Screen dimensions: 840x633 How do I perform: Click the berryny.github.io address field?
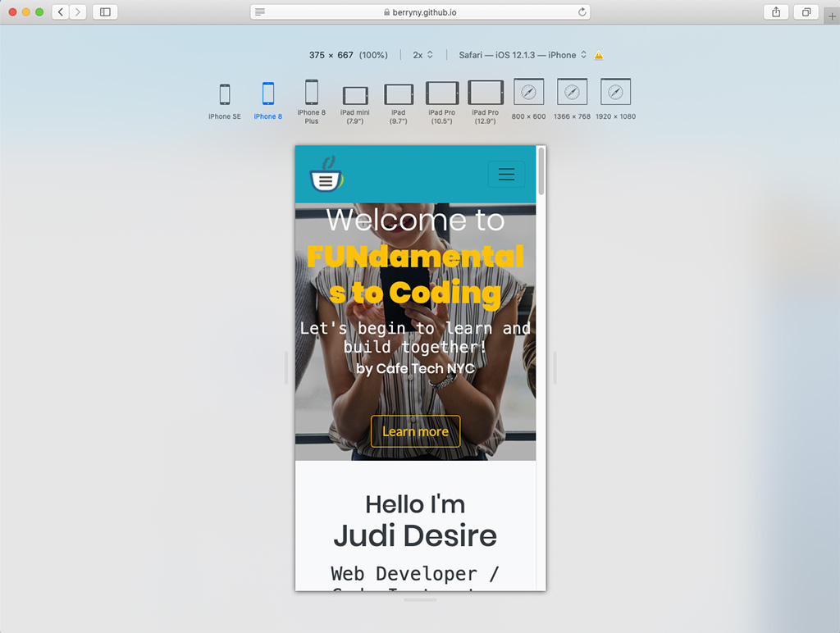(x=420, y=12)
